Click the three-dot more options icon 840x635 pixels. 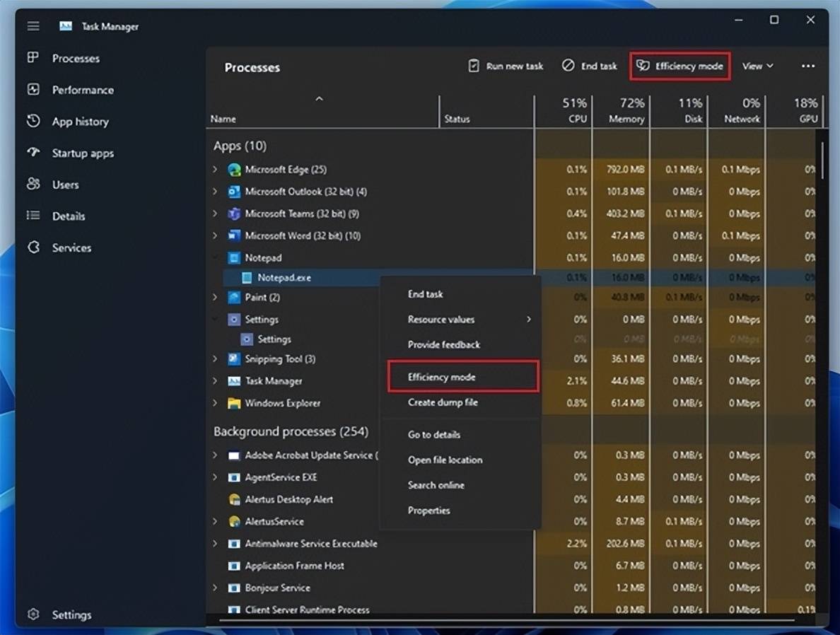pyautogui.click(x=808, y=66)
